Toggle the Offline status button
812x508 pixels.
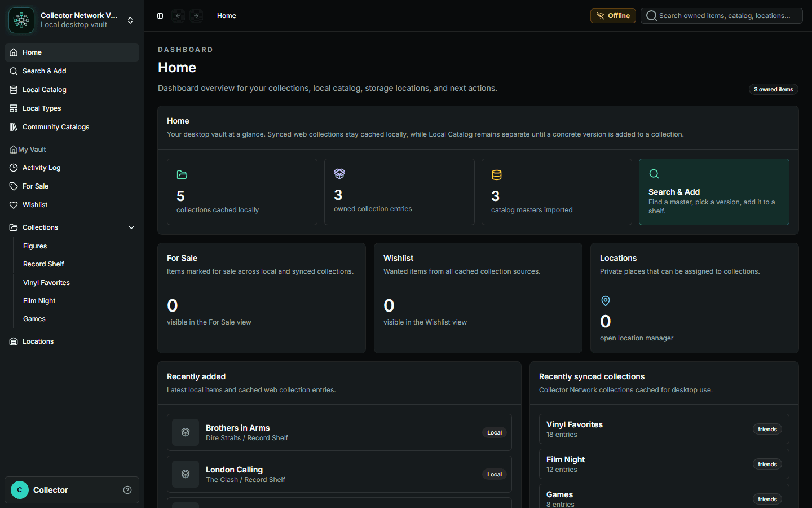pos(613,16)
